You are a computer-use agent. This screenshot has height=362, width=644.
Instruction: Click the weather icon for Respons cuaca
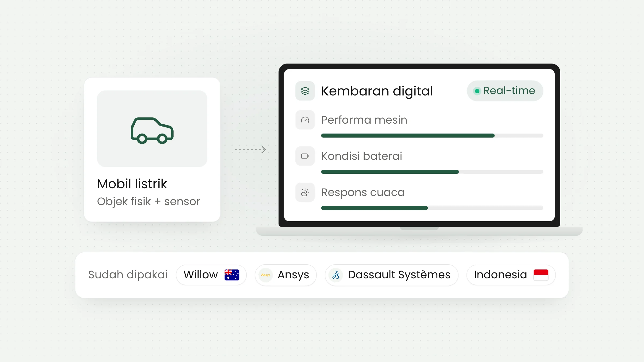pyautogui.click(x=305, y=192)
